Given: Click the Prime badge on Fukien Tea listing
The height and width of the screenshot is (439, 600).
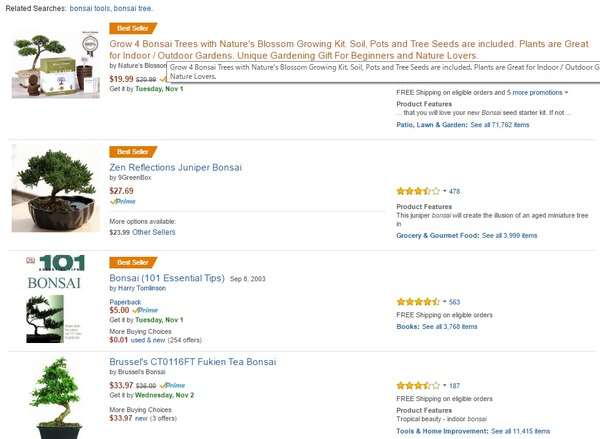Looking at the screenshot, I should [173, 384].
